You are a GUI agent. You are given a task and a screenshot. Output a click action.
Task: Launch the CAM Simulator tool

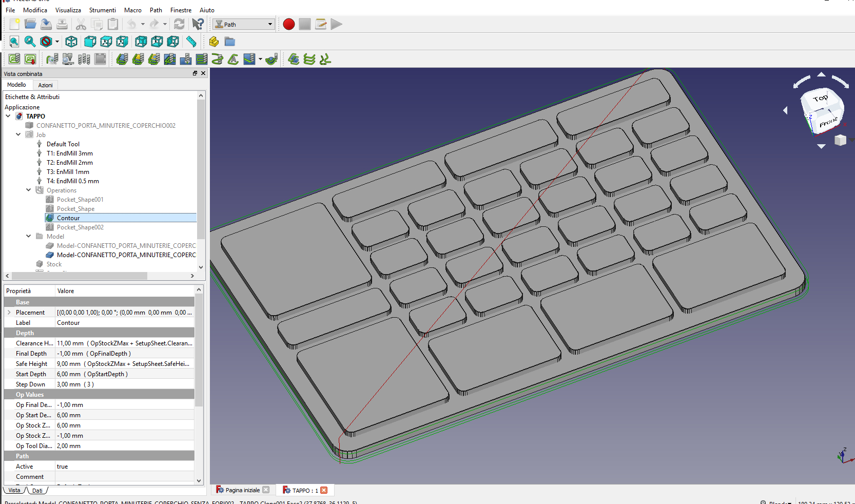[x=68, y=59]
